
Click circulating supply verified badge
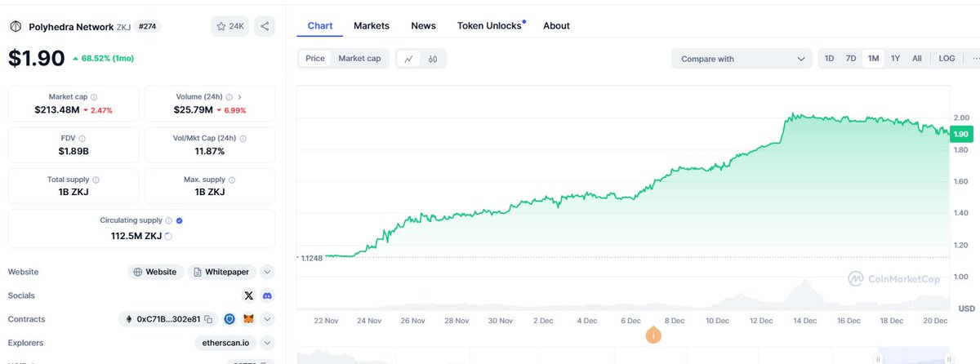coord(180,220)
